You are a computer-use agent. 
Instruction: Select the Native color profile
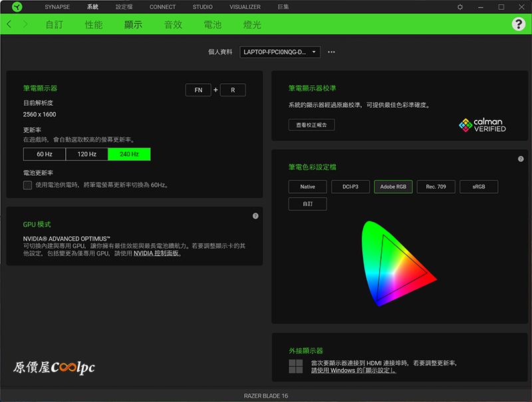click(308, 187)
